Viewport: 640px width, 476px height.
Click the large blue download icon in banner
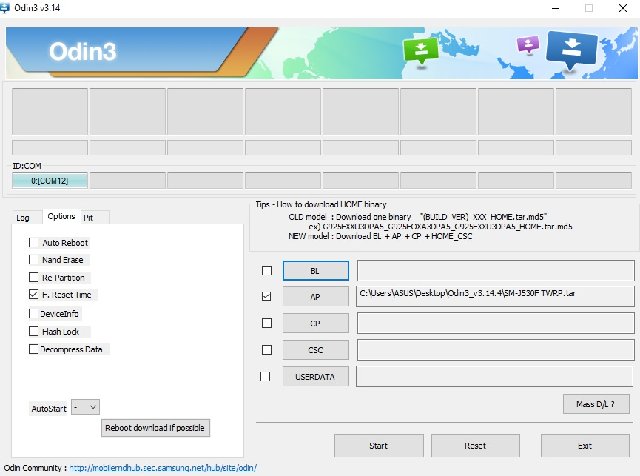coord(571,49)
